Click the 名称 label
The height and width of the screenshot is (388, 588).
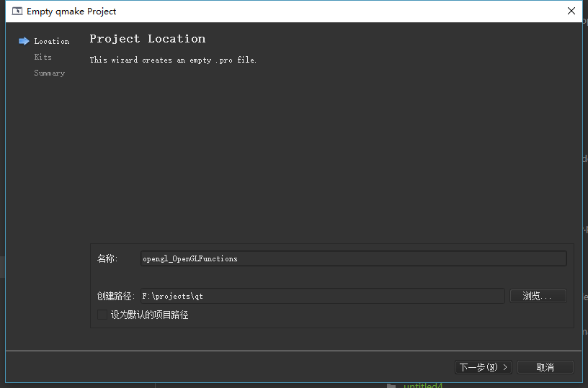pos(107,258)
